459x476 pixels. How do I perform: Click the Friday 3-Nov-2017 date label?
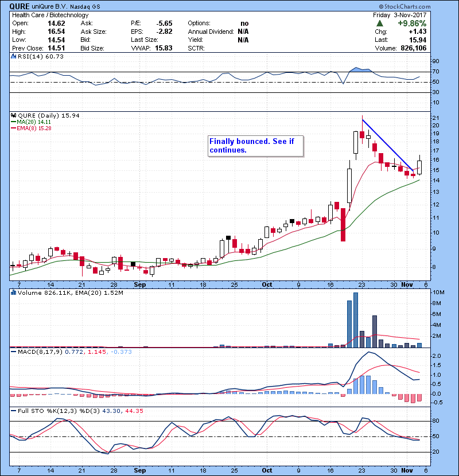coord(400,15)
